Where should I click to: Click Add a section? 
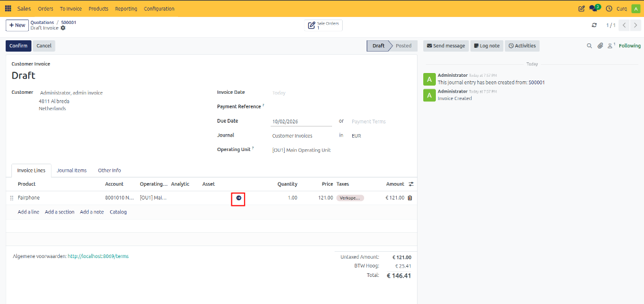coord(60,212)
